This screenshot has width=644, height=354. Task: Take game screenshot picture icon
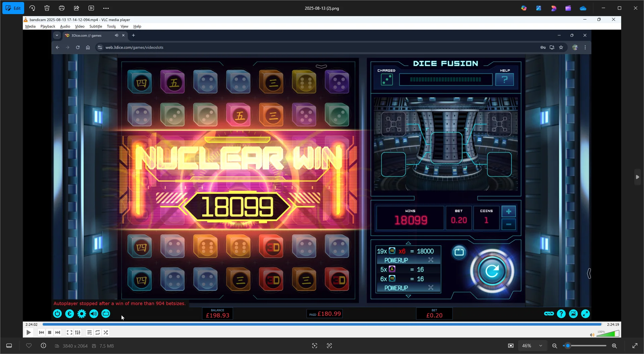tap(573, 314)
